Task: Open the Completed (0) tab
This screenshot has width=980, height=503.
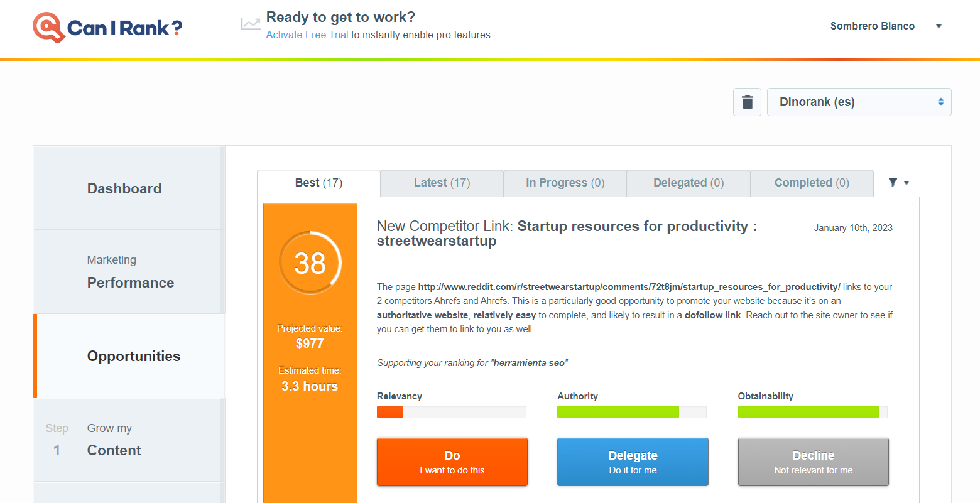Action: point(812,183)
